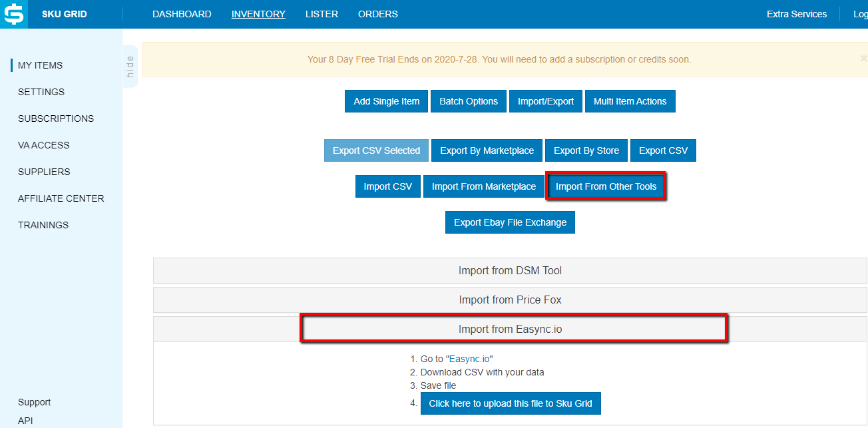Select MY ITEMS in the sidebar
Viewport: 868px width, 428px height.
pos(40,65)
